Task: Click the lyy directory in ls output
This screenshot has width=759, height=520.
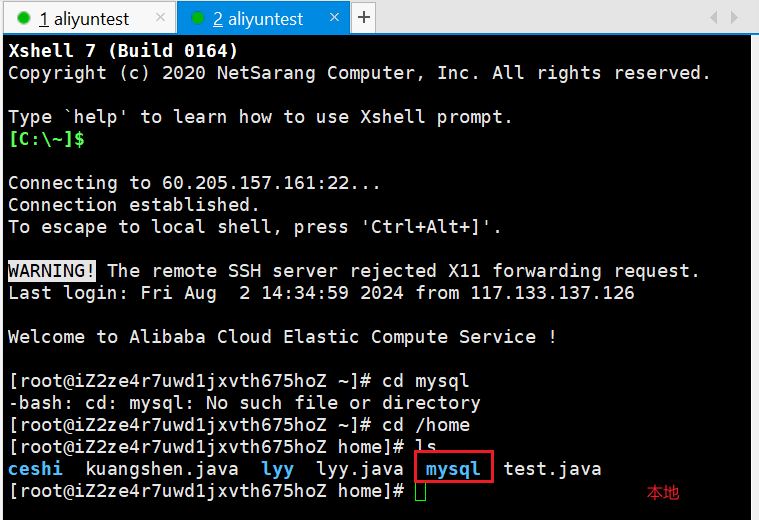Action: 278,469
